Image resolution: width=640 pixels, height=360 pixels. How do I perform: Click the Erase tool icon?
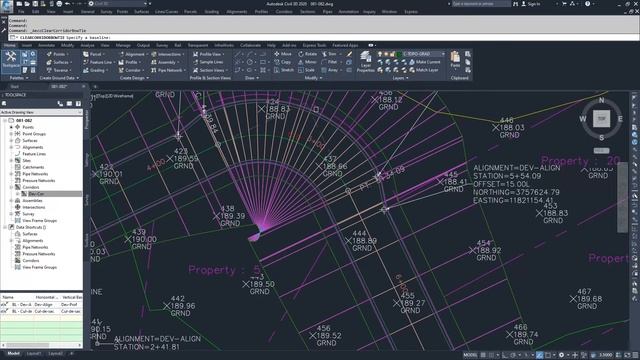click(349, 54)
